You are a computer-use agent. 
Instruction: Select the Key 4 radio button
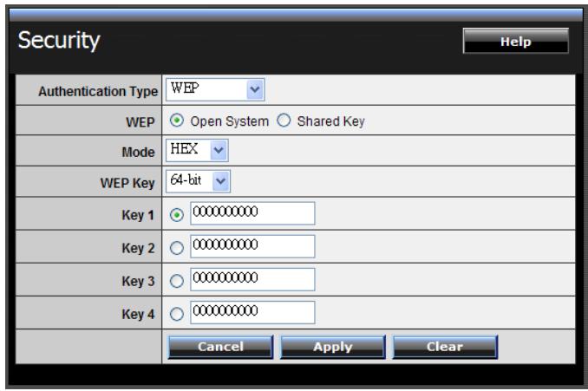(177, 314)
